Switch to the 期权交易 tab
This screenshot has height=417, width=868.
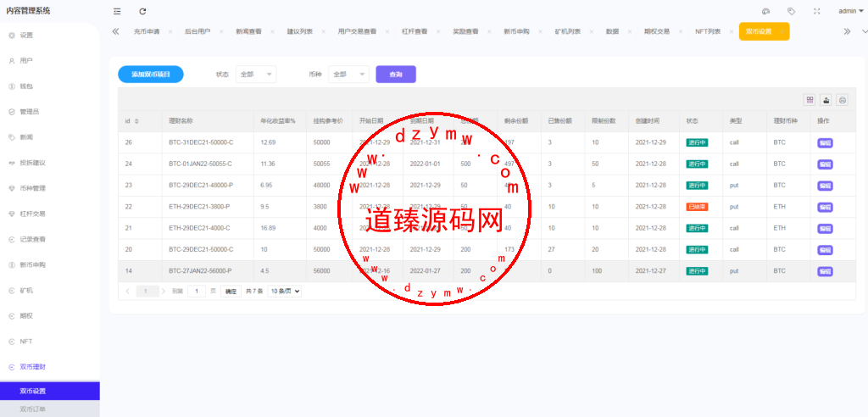tap(657, 31)
